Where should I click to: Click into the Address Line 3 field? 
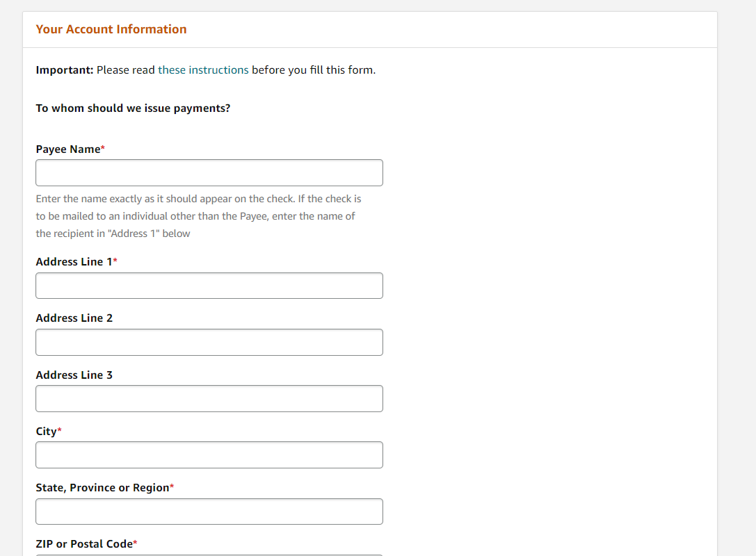[209, 398]
